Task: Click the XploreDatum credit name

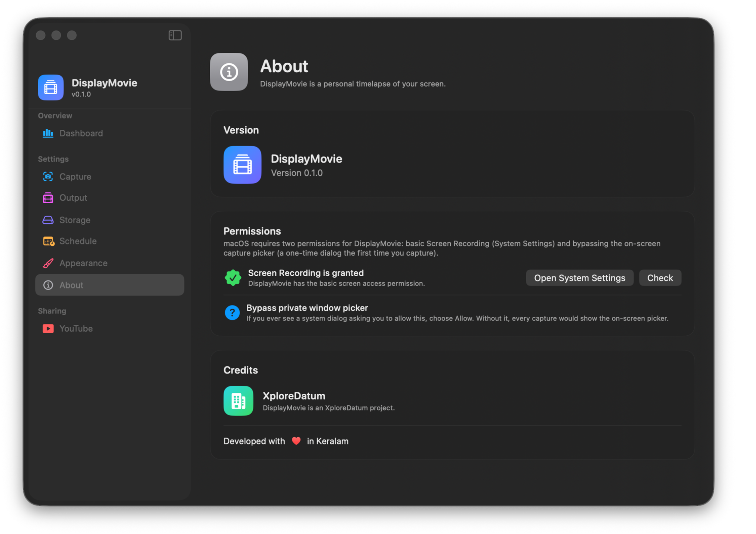Action: [x=294, y=396]
